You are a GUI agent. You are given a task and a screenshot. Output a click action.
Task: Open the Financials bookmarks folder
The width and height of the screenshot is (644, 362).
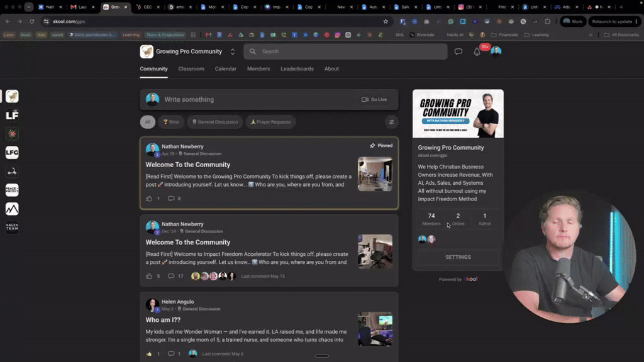point(504,35)
